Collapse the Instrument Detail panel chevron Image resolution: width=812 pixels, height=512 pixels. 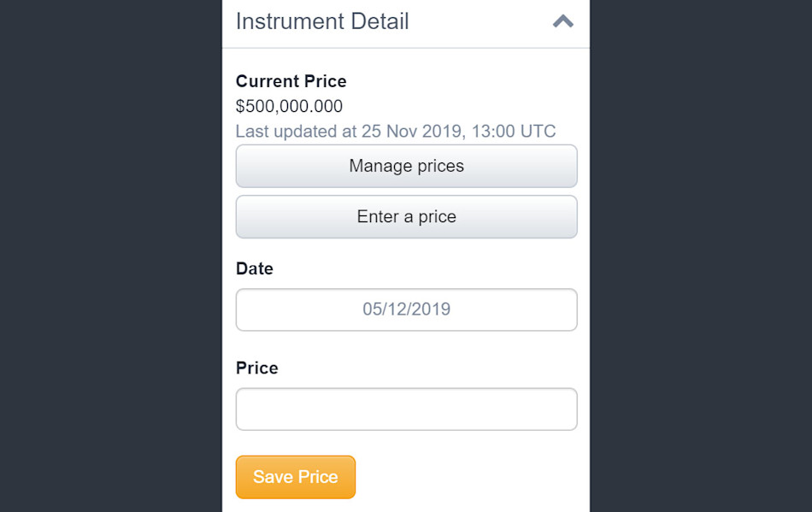[x=562, y=21]
